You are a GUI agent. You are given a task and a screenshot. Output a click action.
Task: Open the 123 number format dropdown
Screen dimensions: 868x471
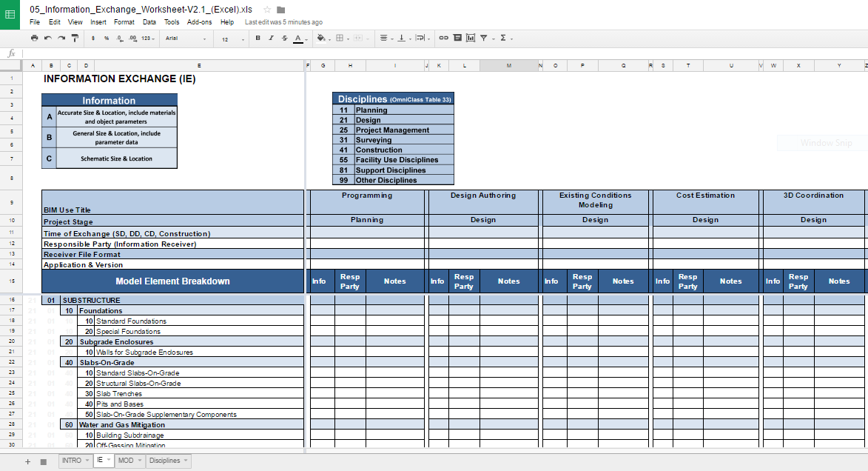(147, 38)
